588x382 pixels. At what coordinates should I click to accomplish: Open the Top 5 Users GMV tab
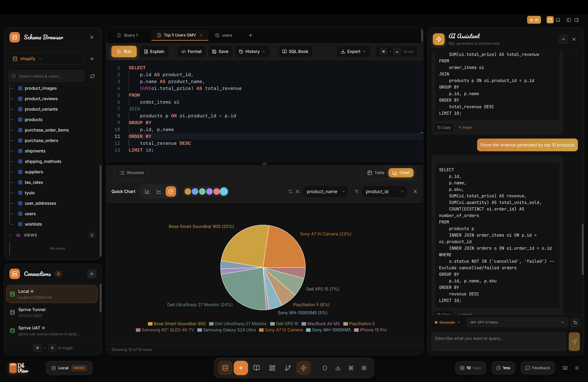[x=180, y=35]
